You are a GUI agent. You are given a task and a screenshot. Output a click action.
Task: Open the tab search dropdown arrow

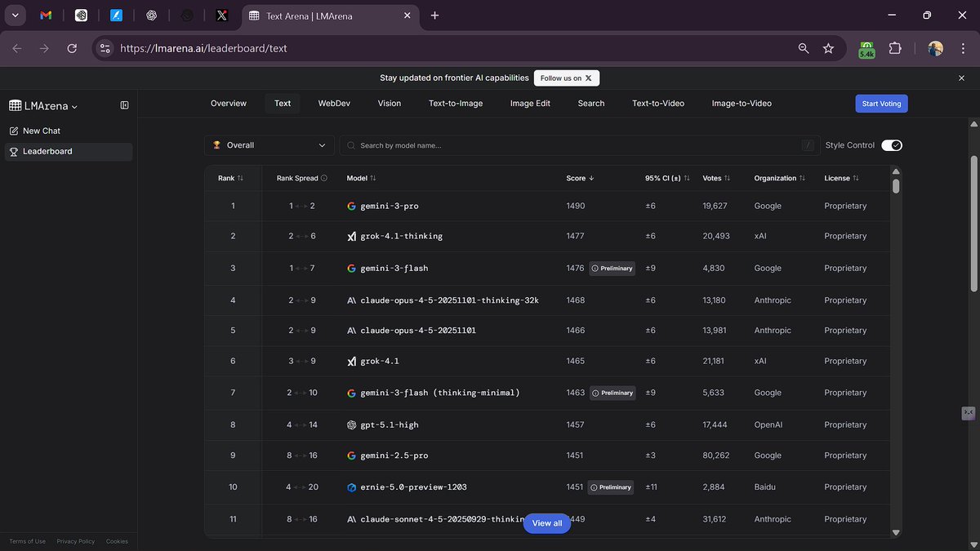click(x=15, y=16)
